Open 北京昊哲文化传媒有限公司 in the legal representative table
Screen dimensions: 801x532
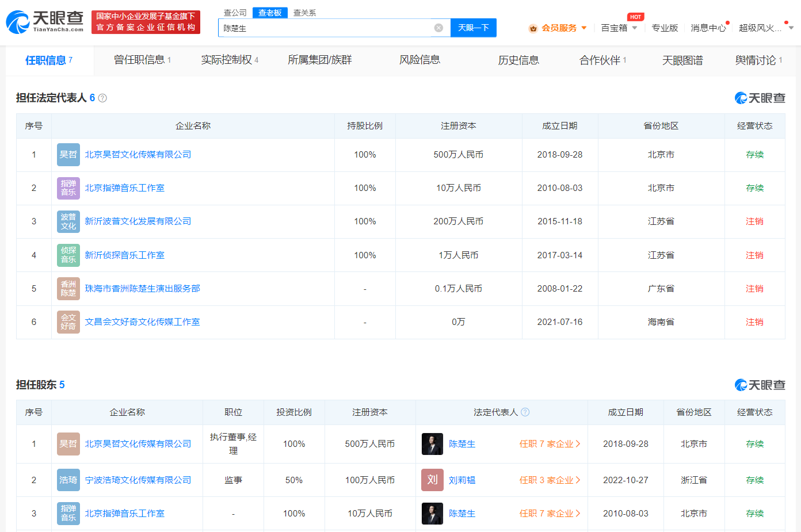point(138,155)
